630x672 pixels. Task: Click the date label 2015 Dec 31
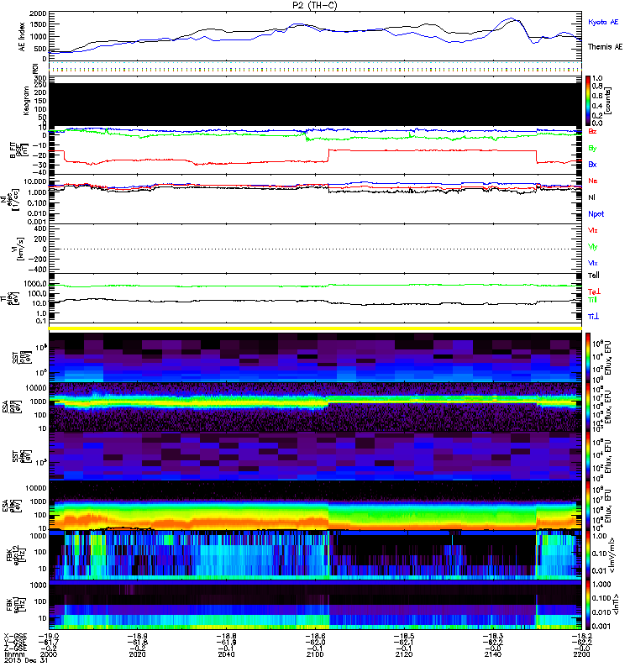pos(26,660)
